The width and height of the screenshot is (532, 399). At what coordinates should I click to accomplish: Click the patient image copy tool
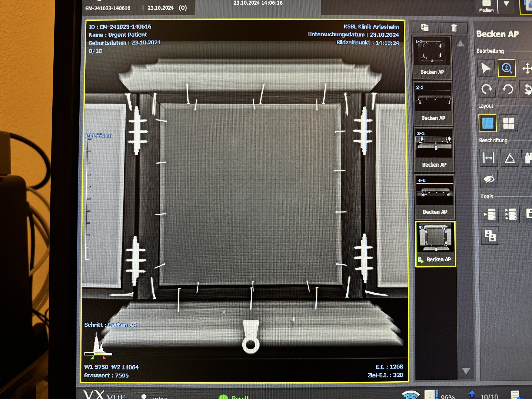490,235
